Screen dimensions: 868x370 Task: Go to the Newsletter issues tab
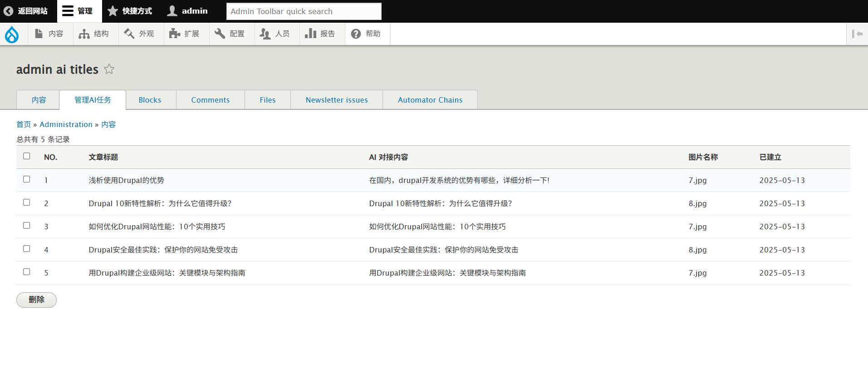click(x=337, y=100)
